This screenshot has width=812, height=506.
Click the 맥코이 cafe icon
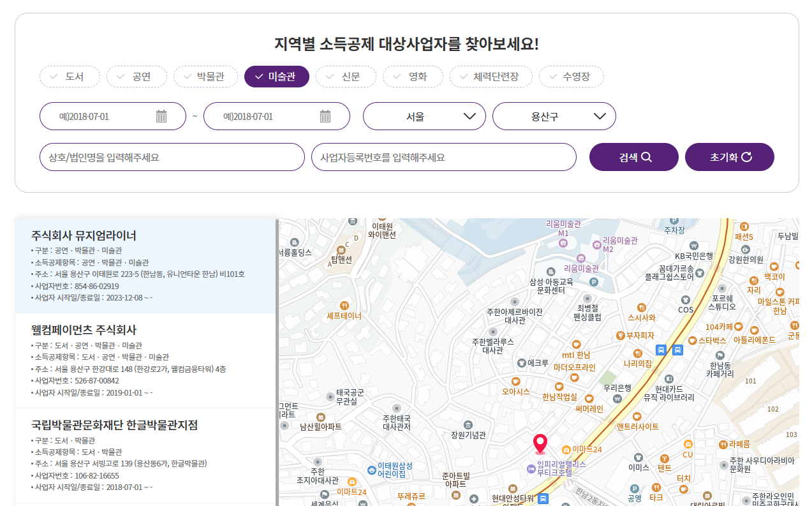point(774,267)
